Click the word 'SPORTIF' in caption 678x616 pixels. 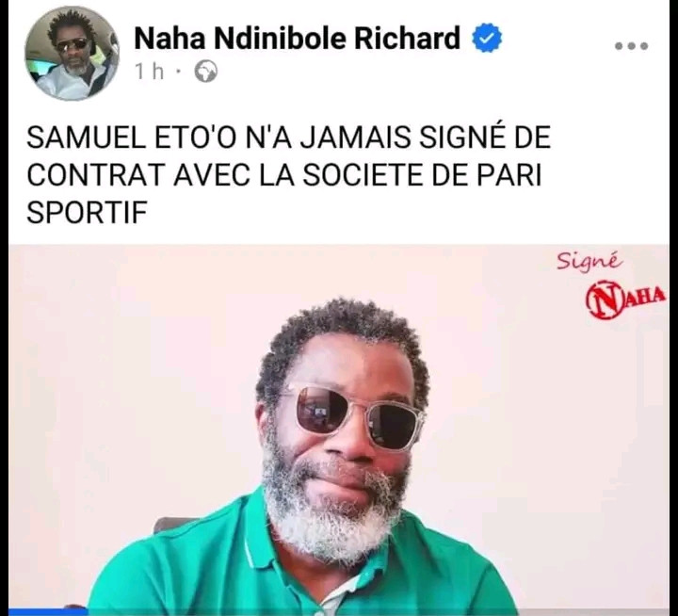(x=87, y=213)
